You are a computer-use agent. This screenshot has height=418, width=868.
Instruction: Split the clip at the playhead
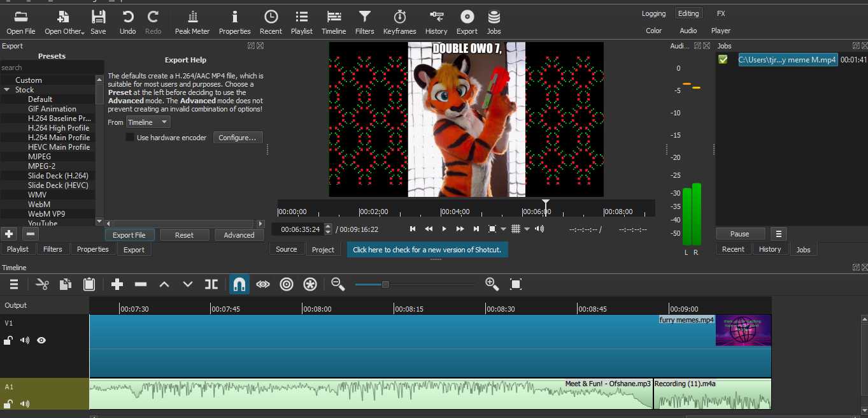211,285
